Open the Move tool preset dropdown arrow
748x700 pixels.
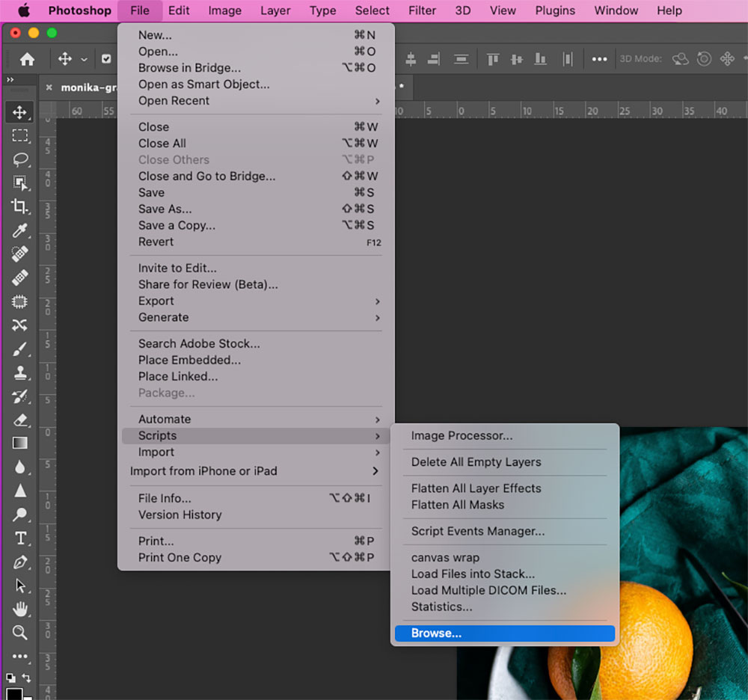coord(84,60)
